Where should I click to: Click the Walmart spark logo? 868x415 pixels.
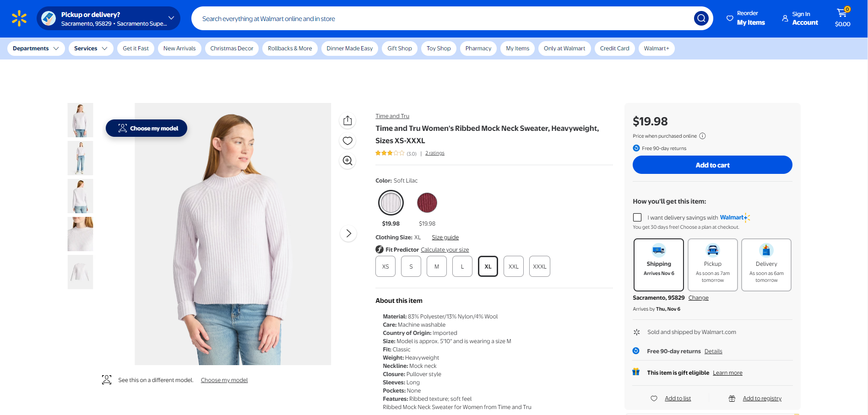[x=19, y=18]
